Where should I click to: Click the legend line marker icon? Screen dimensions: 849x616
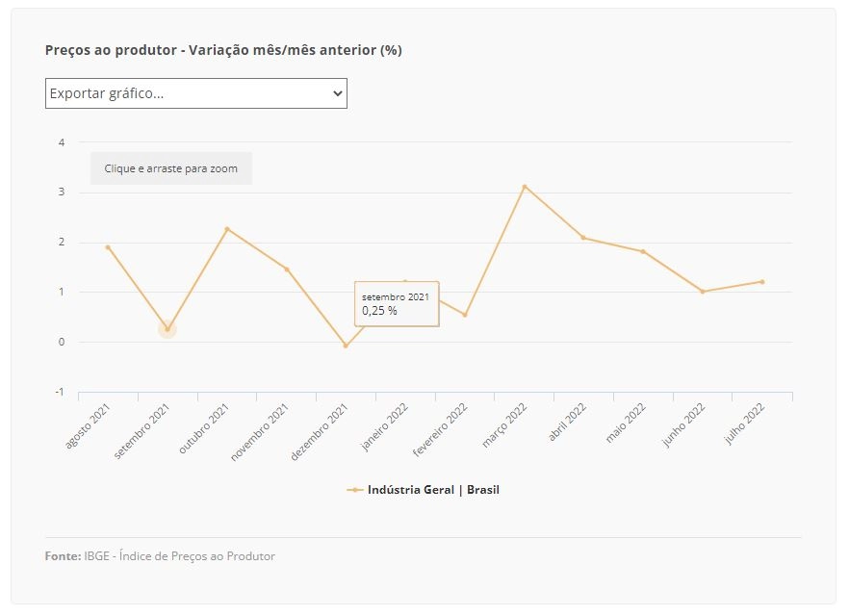[354, 490]
